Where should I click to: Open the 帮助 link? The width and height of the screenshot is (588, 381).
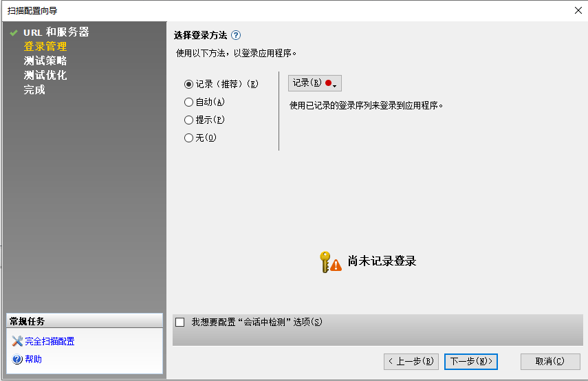[34, 359]
